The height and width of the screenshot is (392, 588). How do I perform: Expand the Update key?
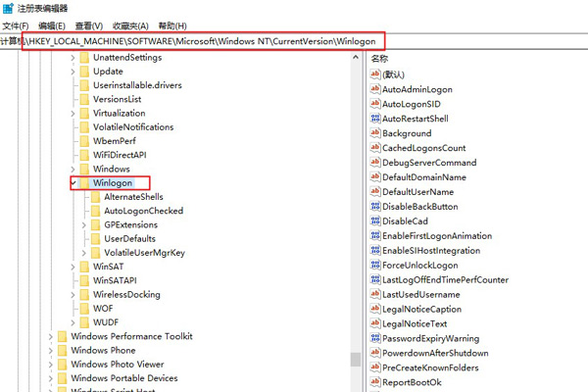(73, 72)
